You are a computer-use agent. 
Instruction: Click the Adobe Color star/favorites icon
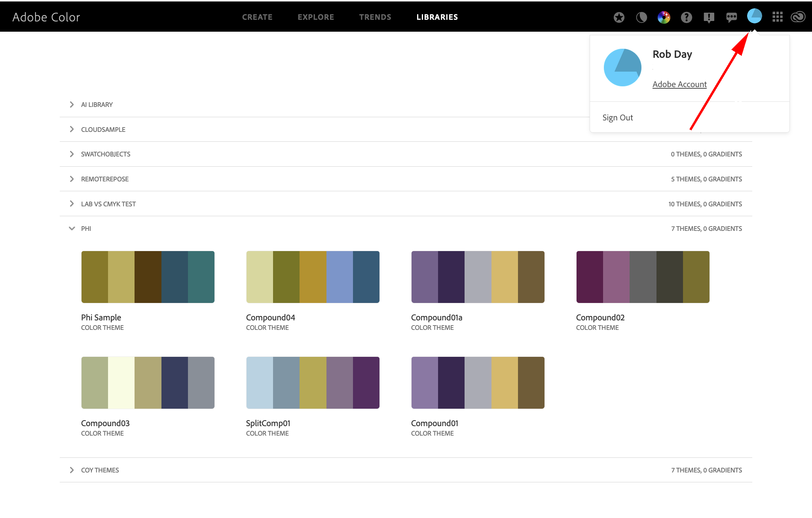pos(618,17)
